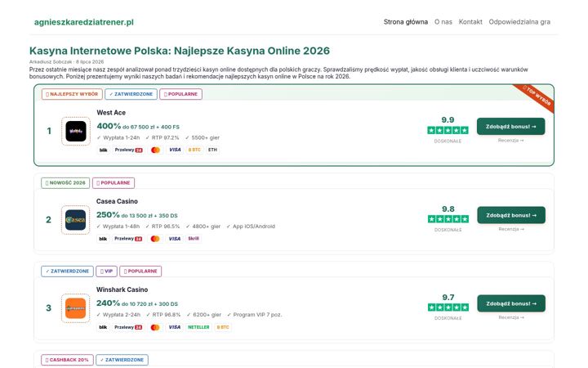Click the NOWOŚĆ 2026 badge

(x=65, y=183)
